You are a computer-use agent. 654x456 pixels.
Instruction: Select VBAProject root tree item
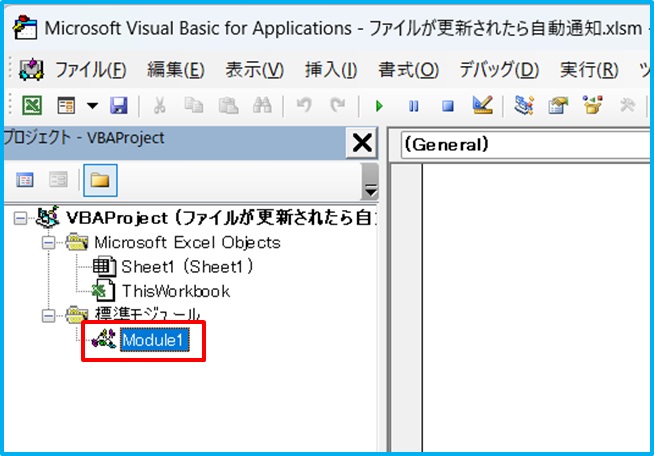click(220, 218)
